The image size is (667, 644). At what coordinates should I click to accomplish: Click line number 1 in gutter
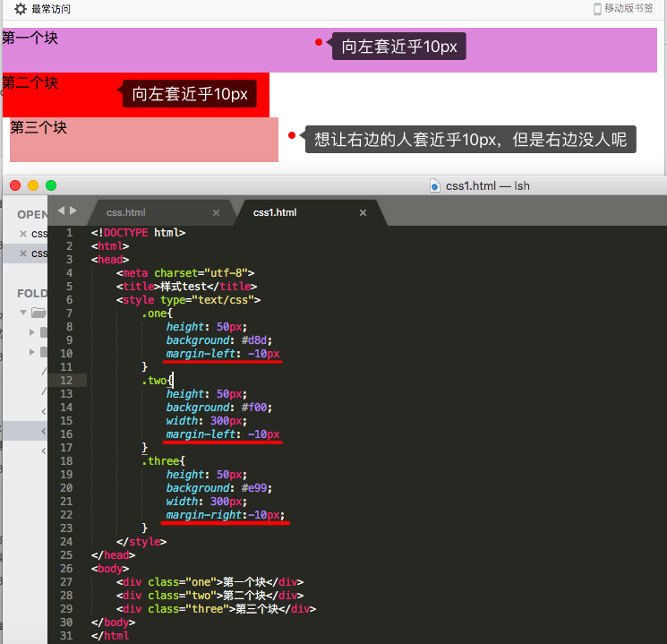(69, 233)
